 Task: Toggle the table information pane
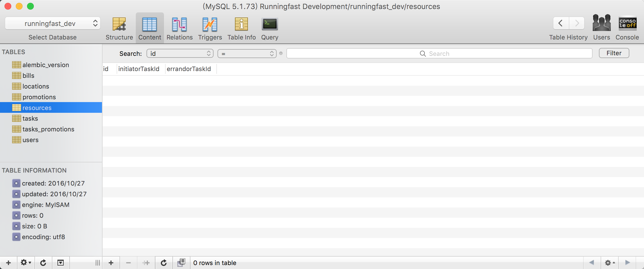click(61, 263)
